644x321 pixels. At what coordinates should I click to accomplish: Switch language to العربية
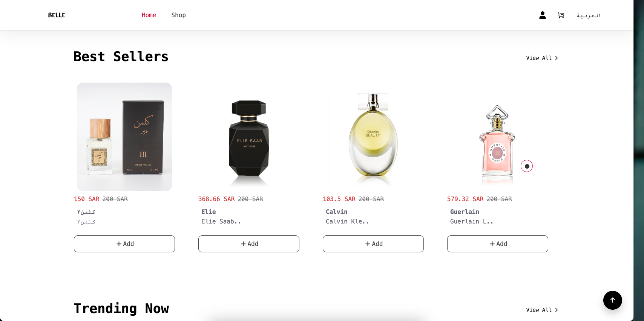(x=588, y=15)
